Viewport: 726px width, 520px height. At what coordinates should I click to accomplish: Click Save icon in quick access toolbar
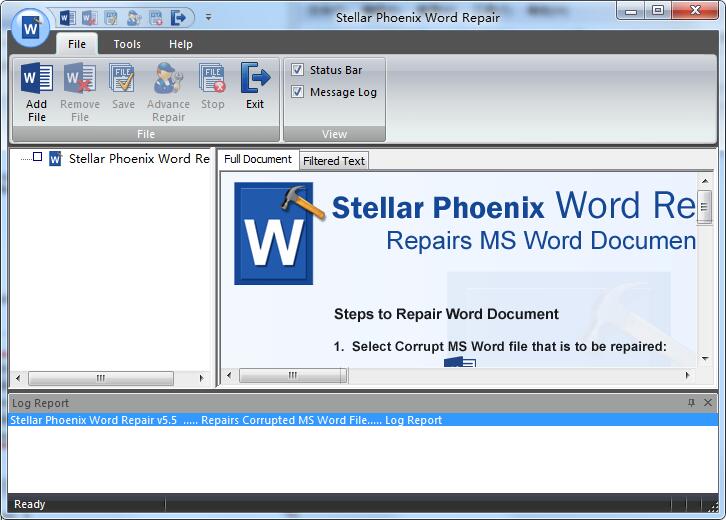tap(111, 18)
